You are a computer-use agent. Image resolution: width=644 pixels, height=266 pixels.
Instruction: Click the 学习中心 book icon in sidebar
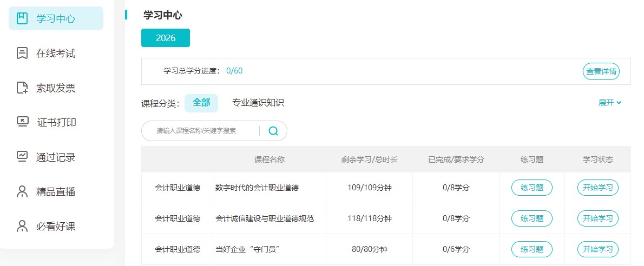pos(22,19)
